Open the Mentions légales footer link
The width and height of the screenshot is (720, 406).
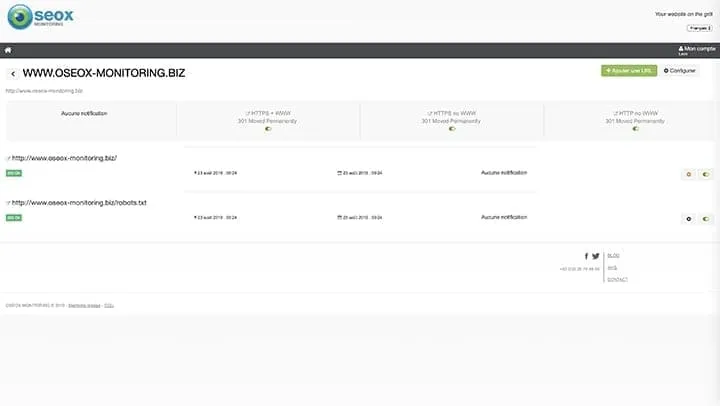click(84, 305)
